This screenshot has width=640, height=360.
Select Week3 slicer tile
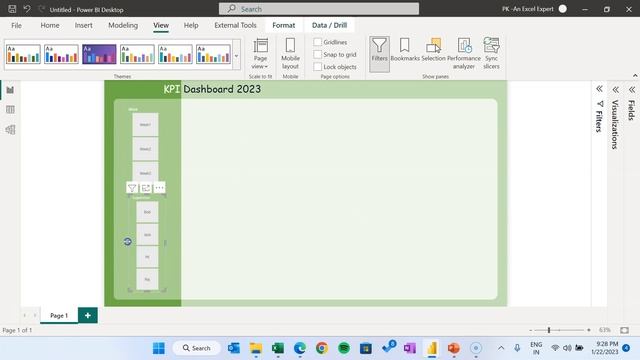pos(145,172)
